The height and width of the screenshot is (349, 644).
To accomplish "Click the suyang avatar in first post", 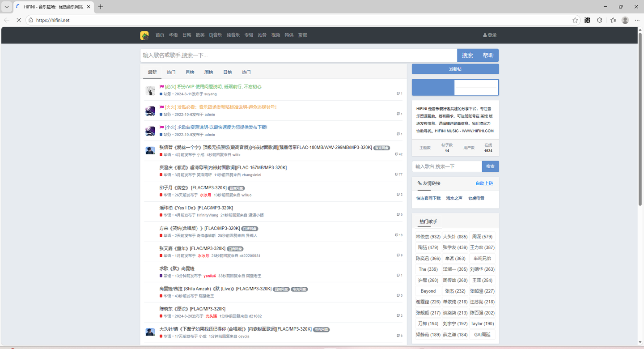I will tap(150, 90).
